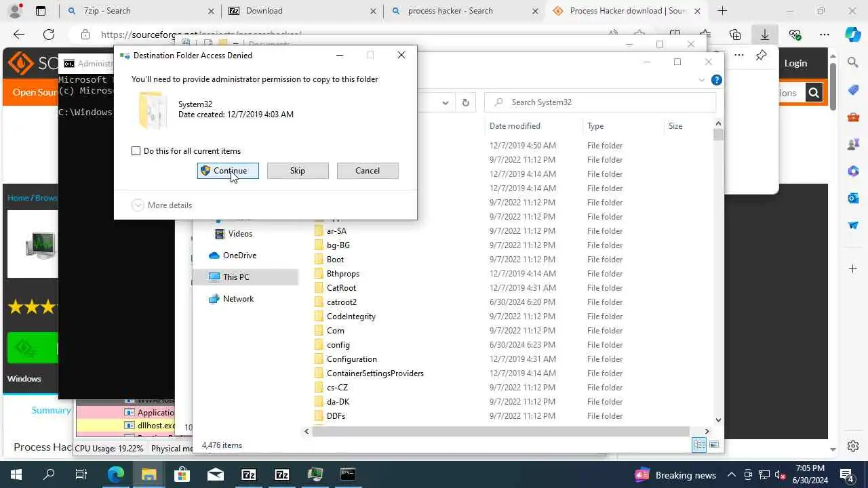
Task: Open the address bar history dropdown
Action: [x=446, y=102]
